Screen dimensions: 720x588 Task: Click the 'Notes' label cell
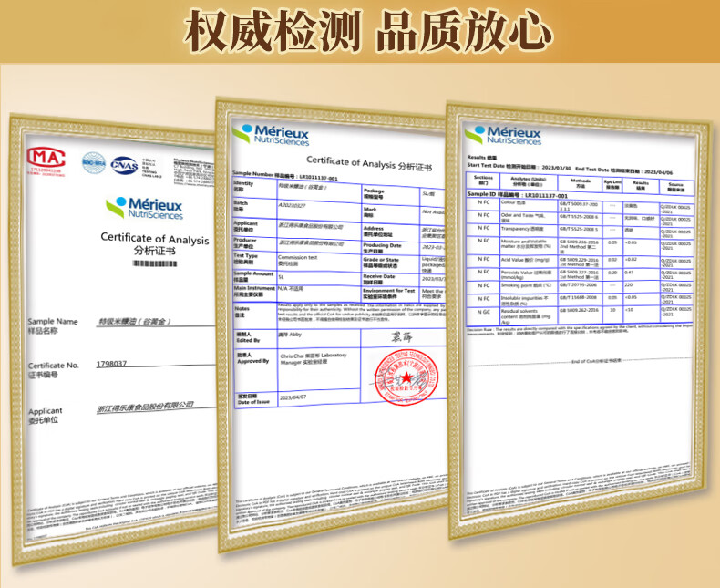pyautogui.click(x=255, y=315)
